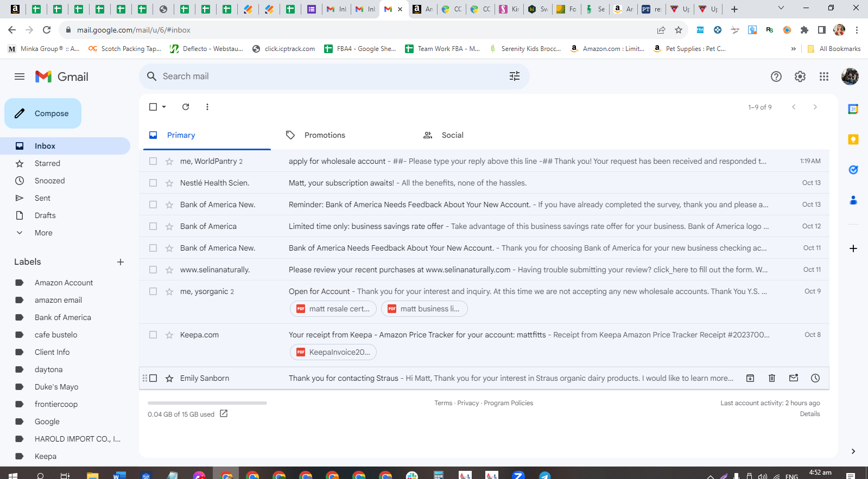The image size is (868, 479).
Task: Open Chrome tab search dropdown arrow
Action: [781, 8]
